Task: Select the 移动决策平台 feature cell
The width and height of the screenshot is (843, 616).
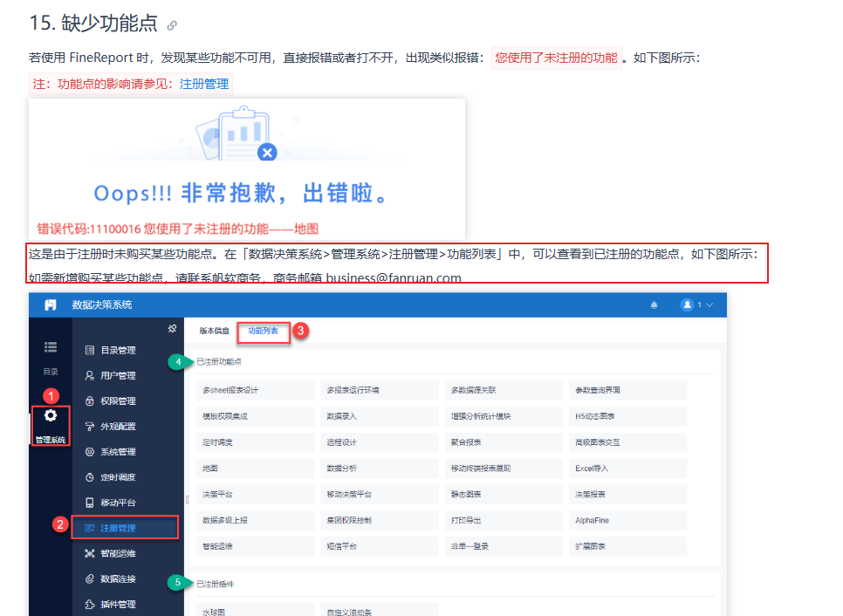Action: tap(380, 494)
